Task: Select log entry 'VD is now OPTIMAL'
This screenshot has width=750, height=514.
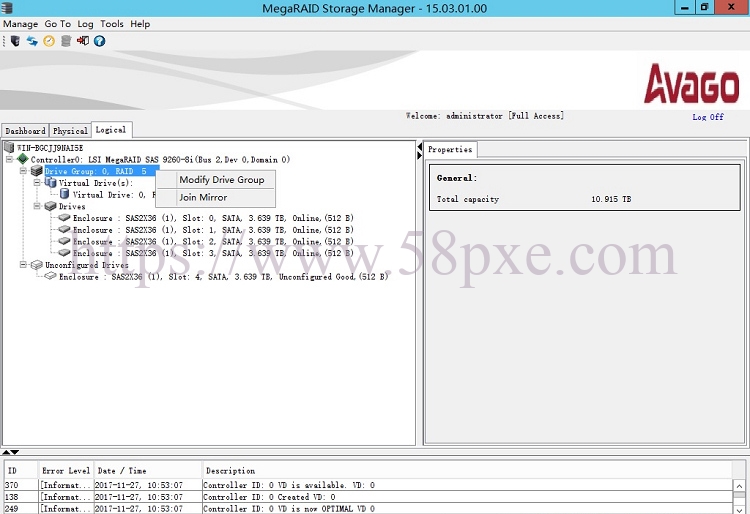Action: click(368, 509)
